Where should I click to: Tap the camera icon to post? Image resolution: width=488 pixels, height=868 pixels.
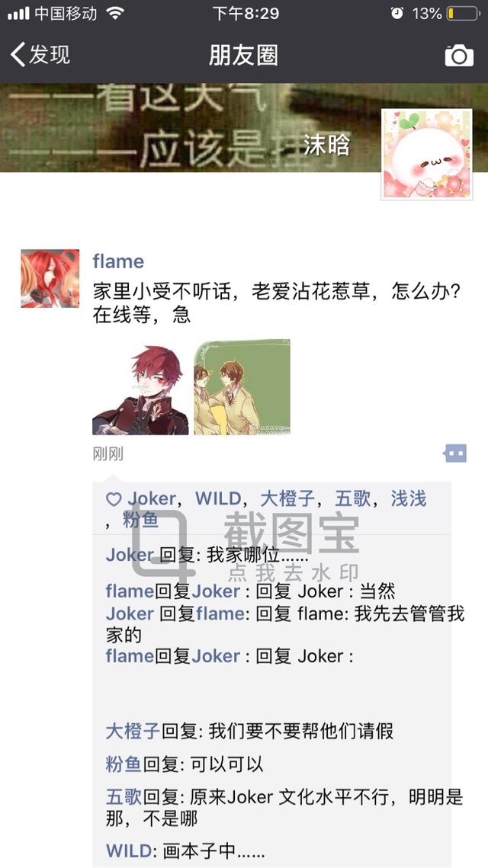pos(458,56)
